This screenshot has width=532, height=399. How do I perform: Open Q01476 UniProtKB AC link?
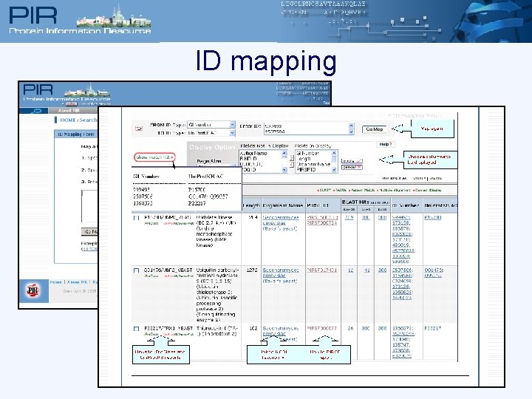[x=434, y=270]
